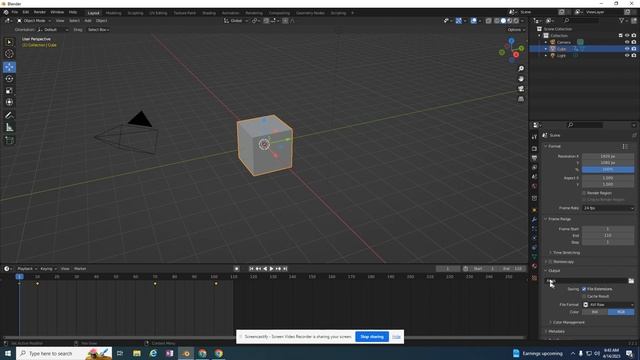Disable Cube in renders via camera icon
The height and width of the screenshot is (360, 640).
pyautogui.click(x=634, y=49)
